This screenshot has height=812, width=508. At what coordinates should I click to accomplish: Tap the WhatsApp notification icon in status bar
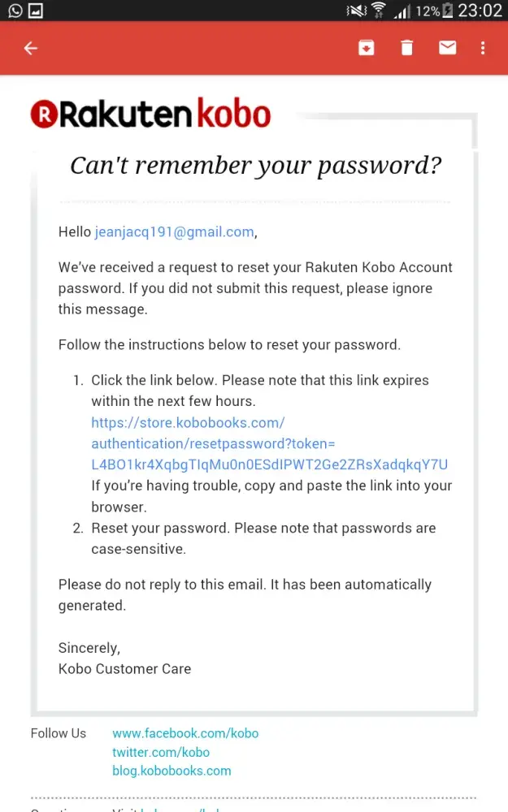pos(15,11)
